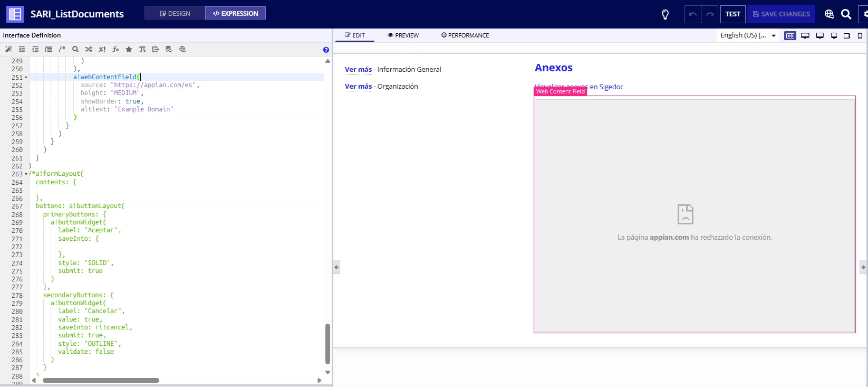The height and width of the screenshot is (387, 868).
Task: Click the right-edge pane expand arrow
Action: (863, 267)
